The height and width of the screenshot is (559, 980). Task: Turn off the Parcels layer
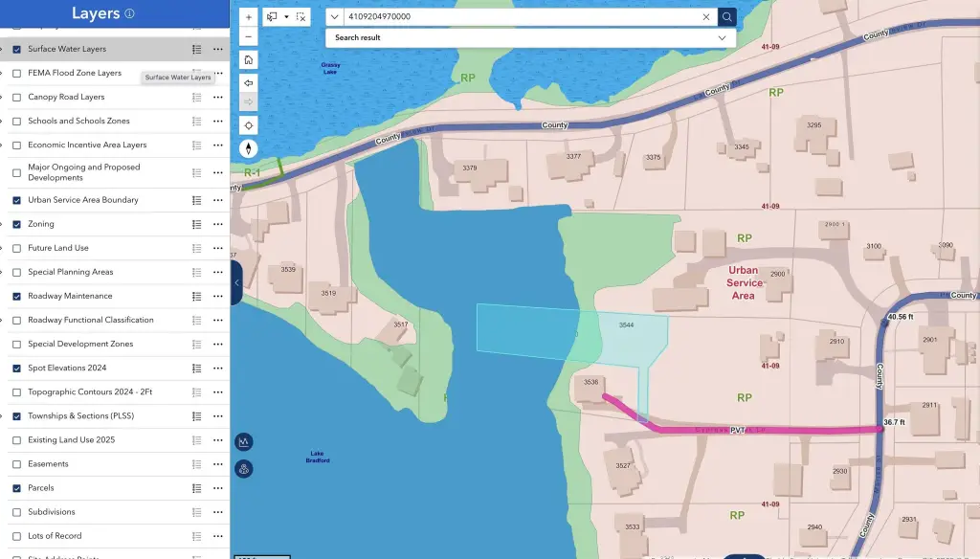17,488
